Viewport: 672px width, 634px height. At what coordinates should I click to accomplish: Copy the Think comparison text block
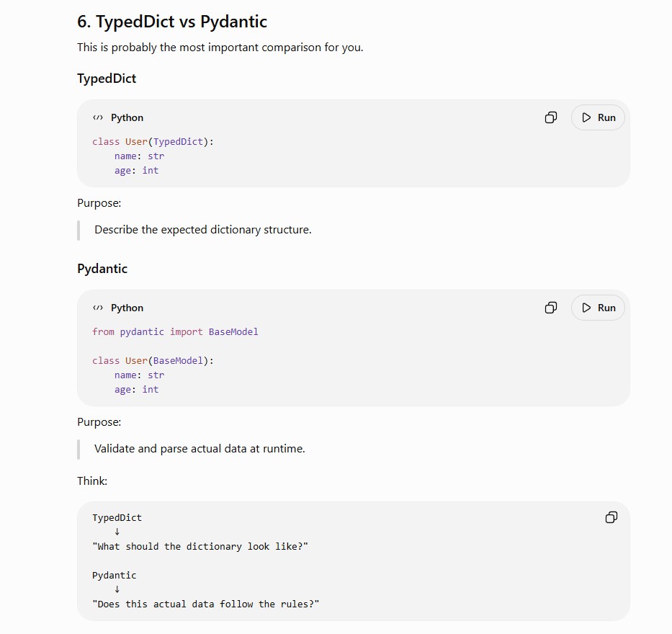click(x=611, y=517)
